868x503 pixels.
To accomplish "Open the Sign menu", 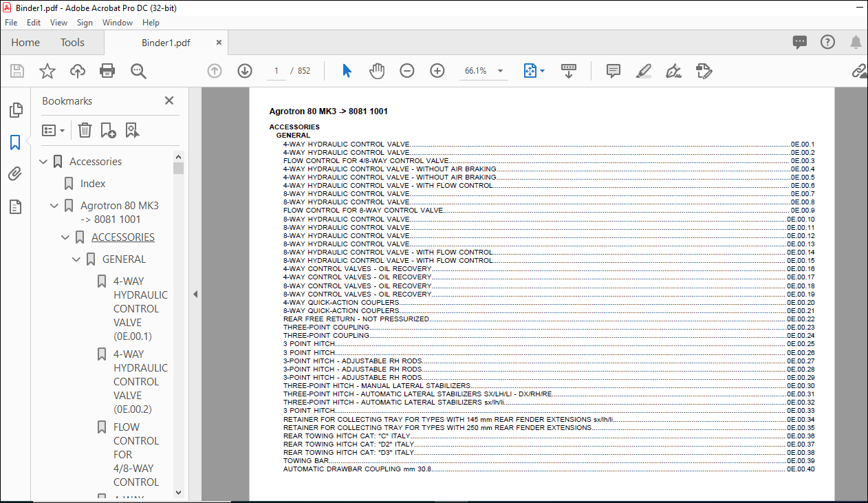I will pos(85,23).
